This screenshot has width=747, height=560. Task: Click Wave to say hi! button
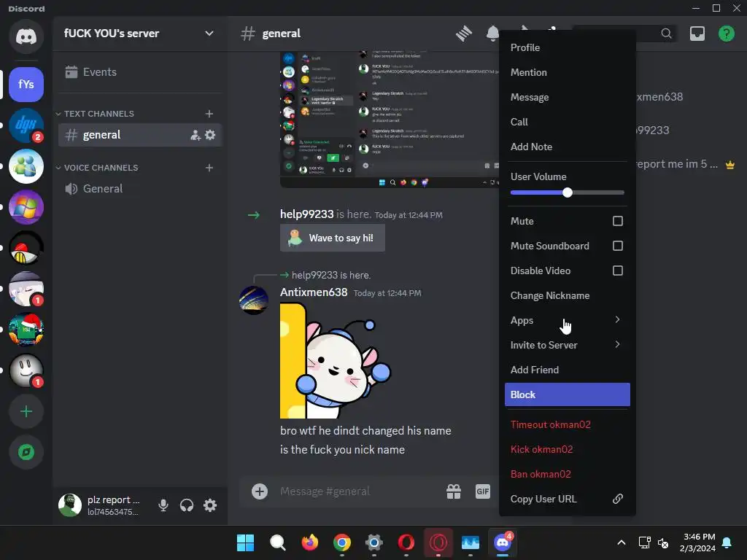click(x=333, y=238)
